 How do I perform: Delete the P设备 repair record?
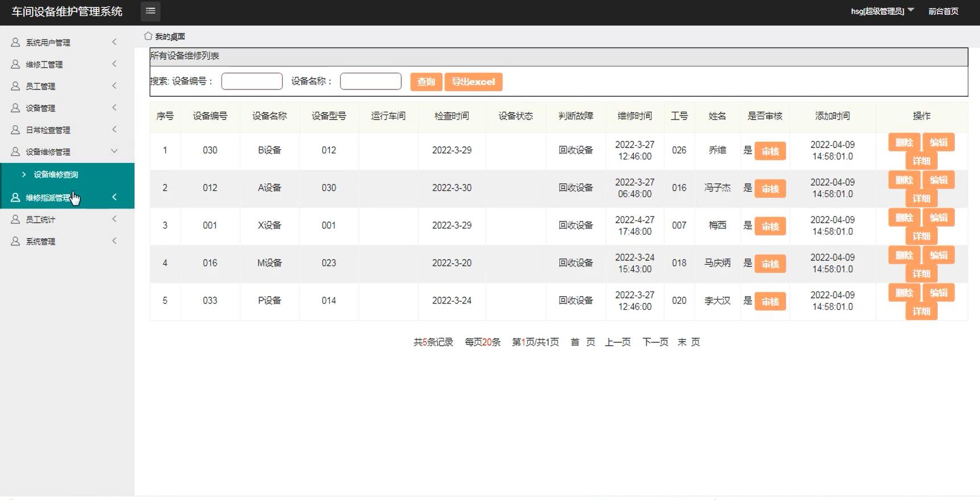[x=904, y=293]
